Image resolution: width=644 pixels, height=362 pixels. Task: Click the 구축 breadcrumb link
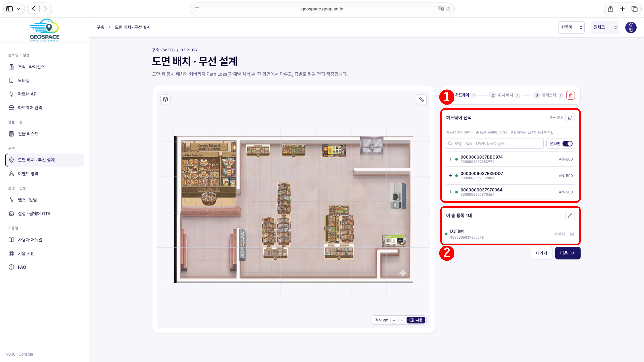[x=100, y=27]
